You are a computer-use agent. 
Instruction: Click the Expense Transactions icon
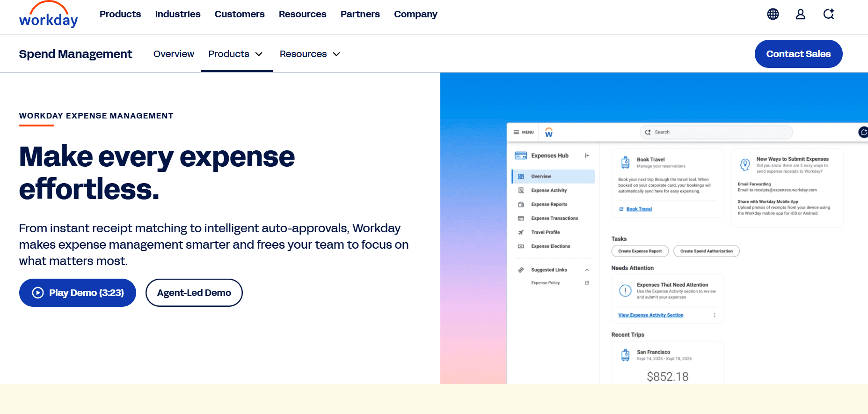521,218
